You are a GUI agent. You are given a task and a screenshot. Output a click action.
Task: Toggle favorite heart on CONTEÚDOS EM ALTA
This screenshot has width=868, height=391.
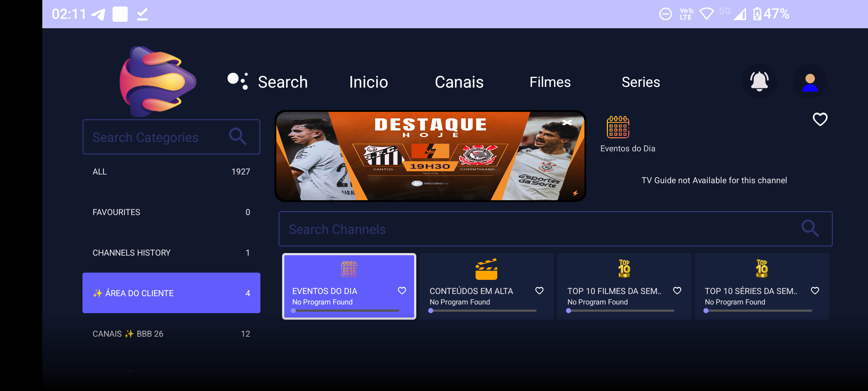pos(539,291)
